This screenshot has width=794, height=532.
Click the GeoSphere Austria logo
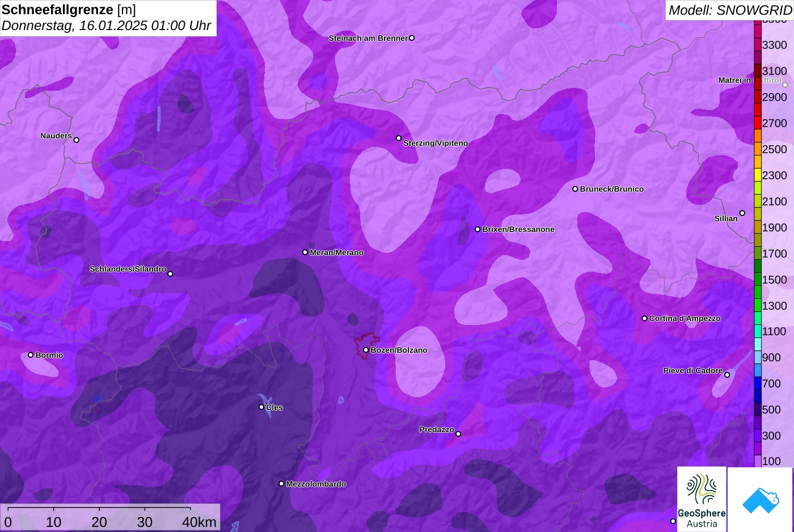click(x=702, y=499)
